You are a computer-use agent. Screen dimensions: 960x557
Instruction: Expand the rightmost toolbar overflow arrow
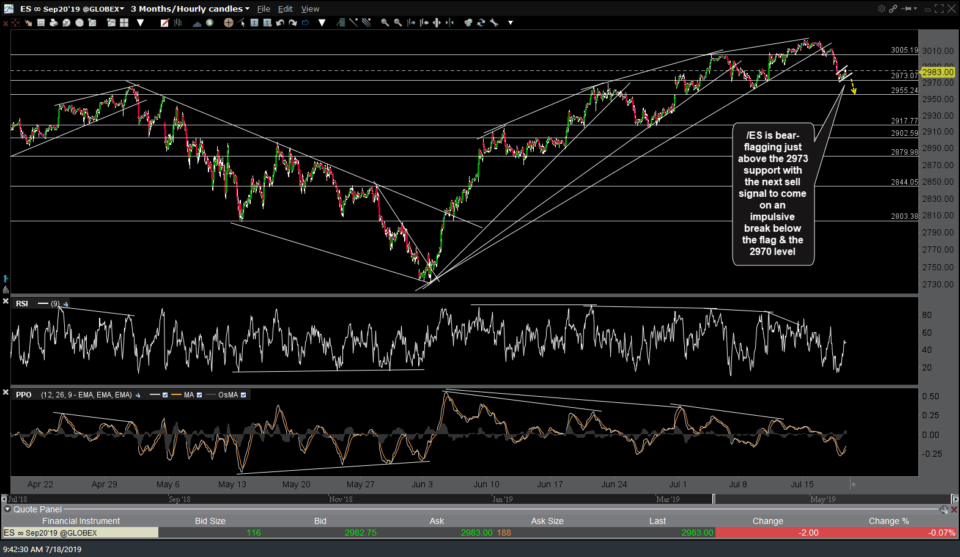pos(511,23)
